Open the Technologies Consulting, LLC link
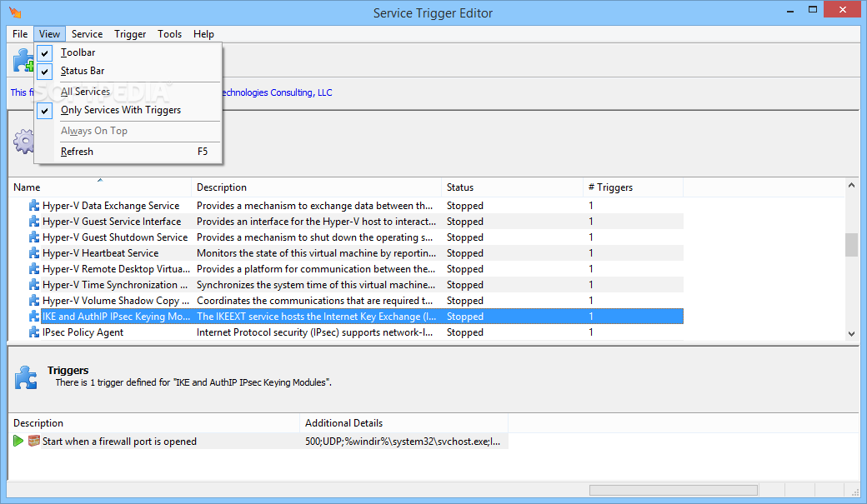 (277, 92)
